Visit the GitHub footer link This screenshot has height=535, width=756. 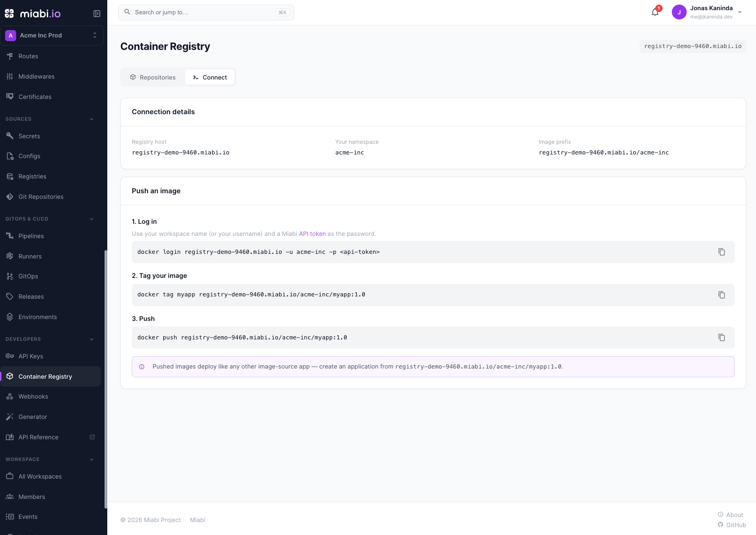pyautogui.click(x=732, y=525)
